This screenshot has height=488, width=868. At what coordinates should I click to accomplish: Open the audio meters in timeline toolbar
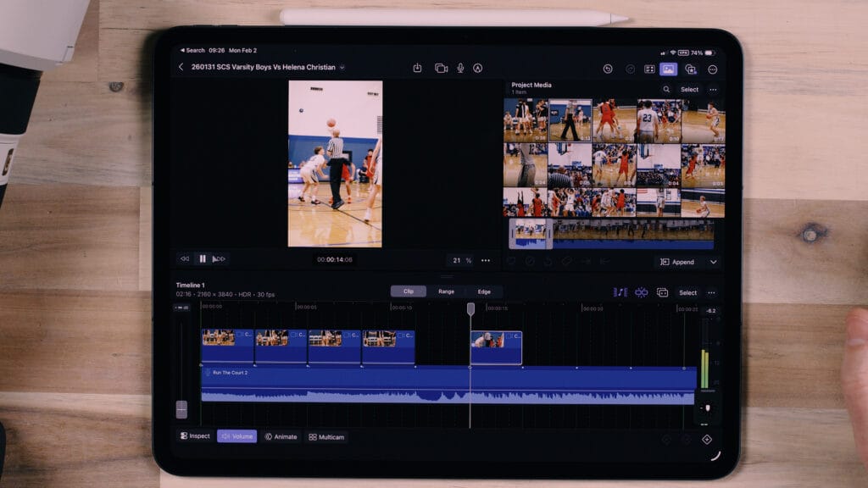[x=620, y=292]
